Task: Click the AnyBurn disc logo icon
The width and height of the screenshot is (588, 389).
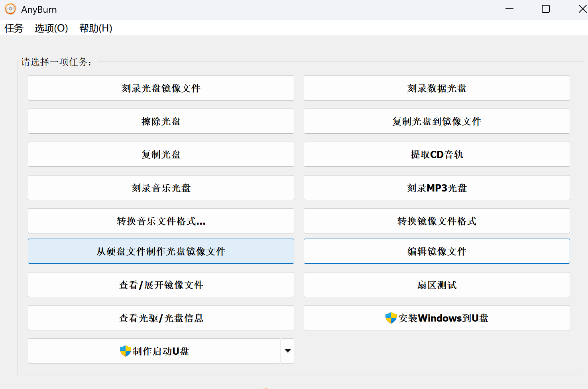Action: (x=10, y=9)
